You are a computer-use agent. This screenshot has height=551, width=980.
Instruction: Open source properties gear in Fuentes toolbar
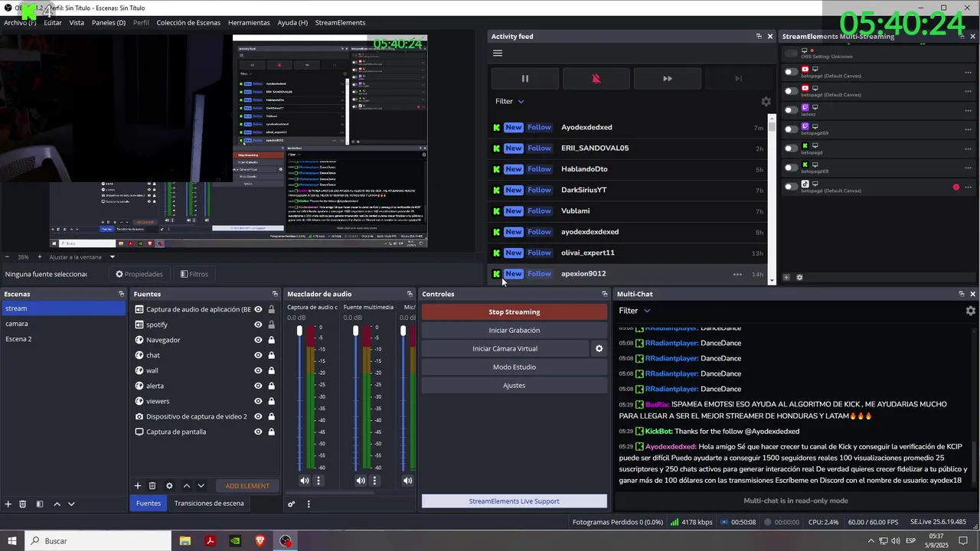169,485
